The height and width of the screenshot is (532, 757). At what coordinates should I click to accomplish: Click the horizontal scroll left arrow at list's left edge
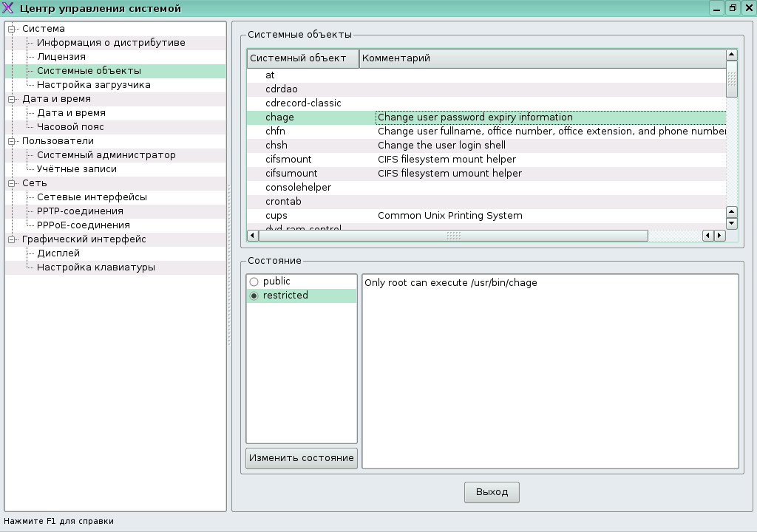252,235
